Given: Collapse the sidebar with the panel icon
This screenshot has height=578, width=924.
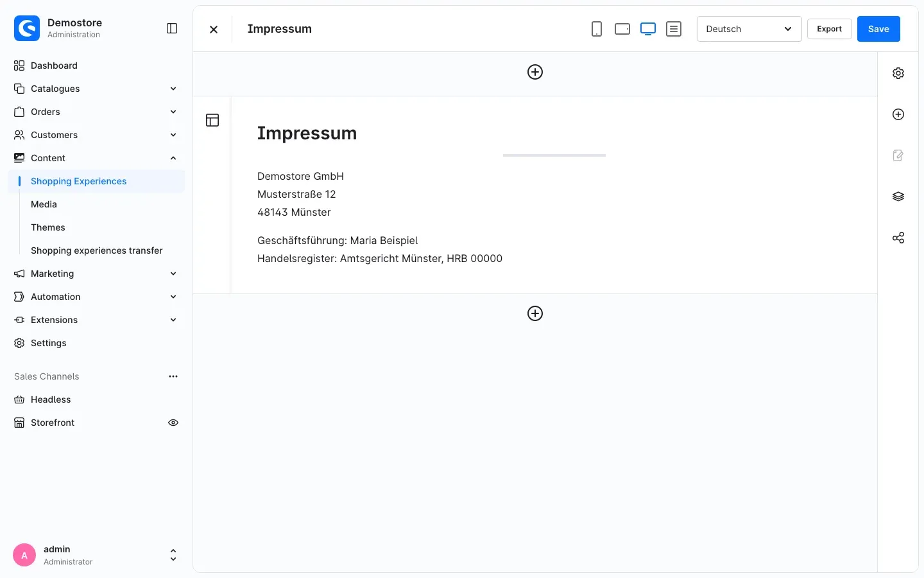Looking at the screenshot, I should tap(172, 28).
